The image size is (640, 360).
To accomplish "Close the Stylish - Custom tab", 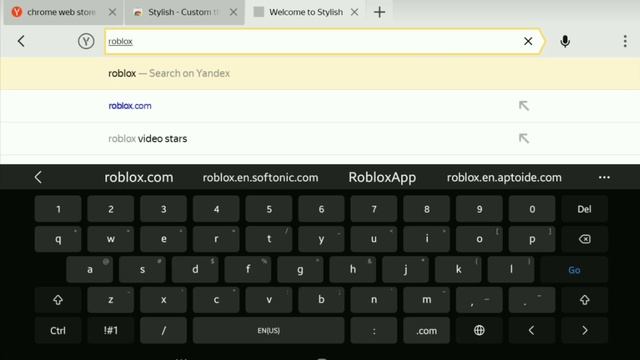I will [x=233, y=12].
